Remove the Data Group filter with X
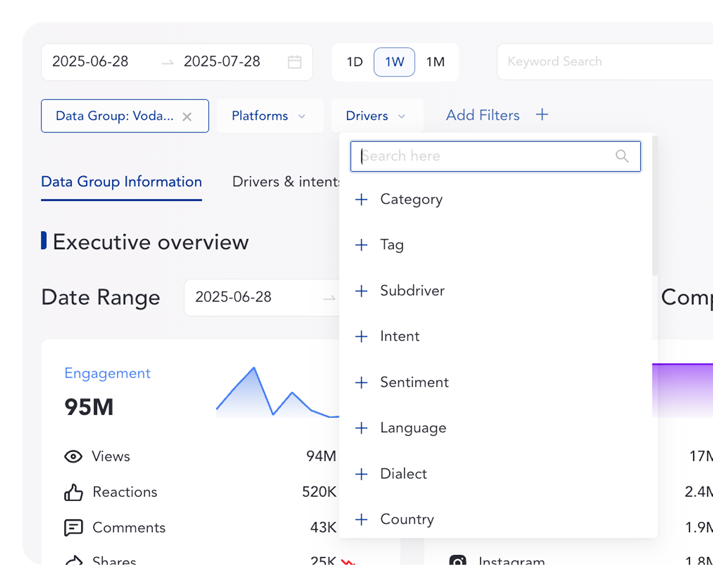Screen dimensions: 713x588 (187, 116)
